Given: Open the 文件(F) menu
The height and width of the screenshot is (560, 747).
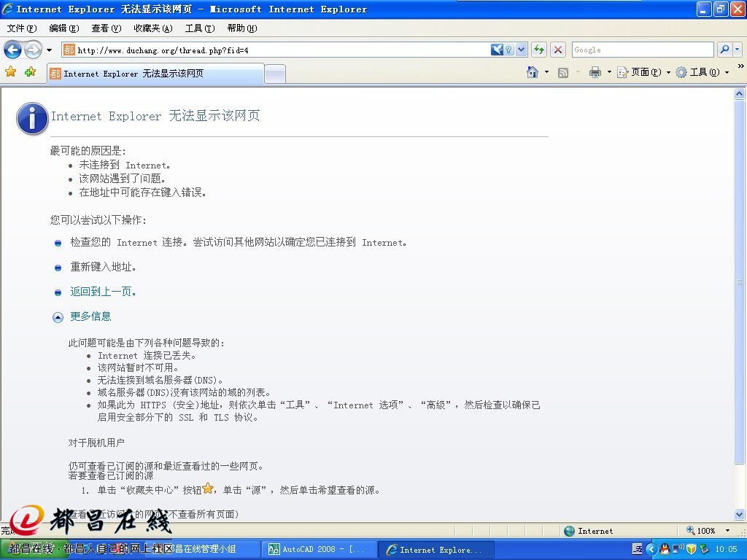Looking at the screenshot, I should (x=22, y=28).
